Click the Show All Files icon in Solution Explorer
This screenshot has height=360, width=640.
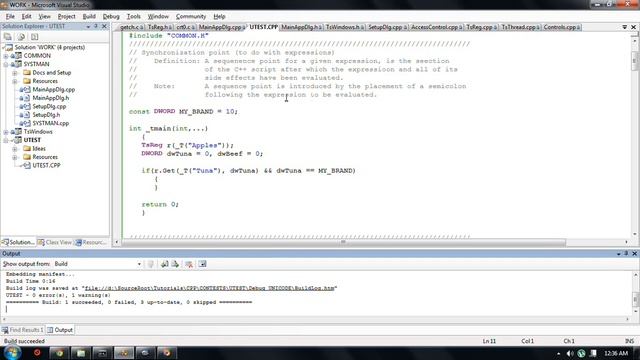click(21, 37)
